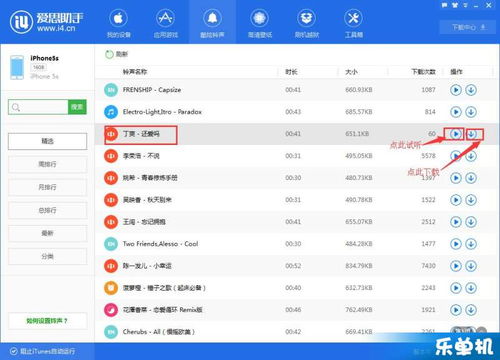Open the skin (shirt) icon in title bar
This screenshot has height=360, width=500.
pos(455,5)
